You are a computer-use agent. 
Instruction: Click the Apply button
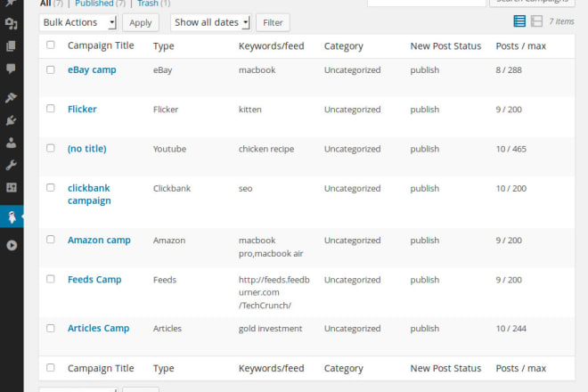[x=141, y=23]
